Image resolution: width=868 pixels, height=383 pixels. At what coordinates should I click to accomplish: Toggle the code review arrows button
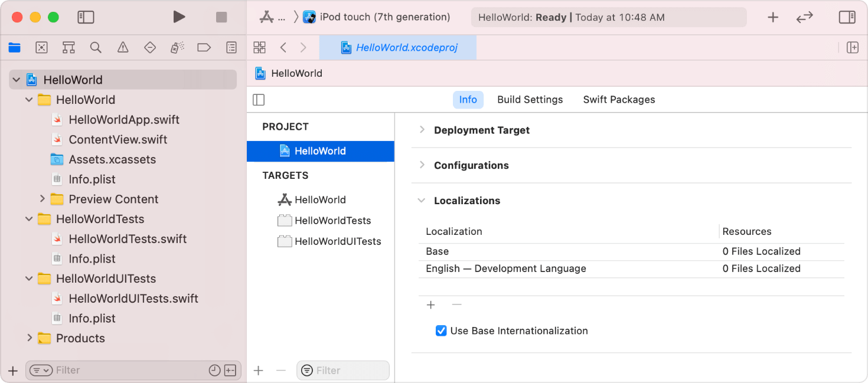point(804,18)
